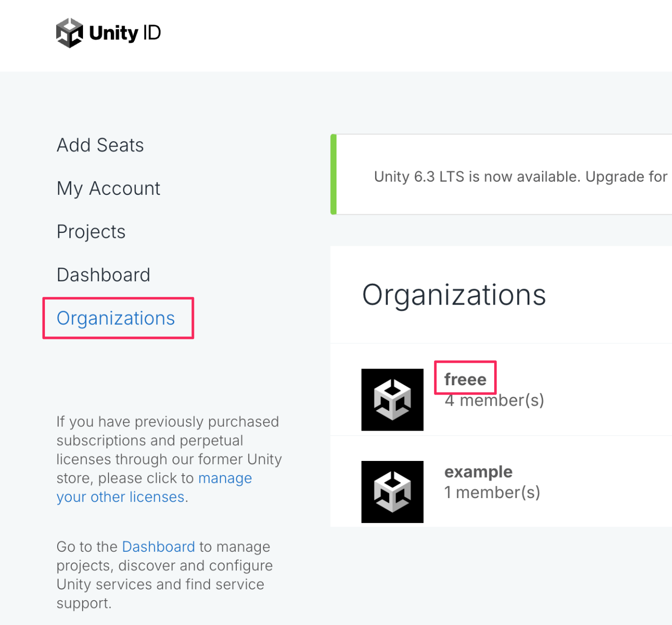Select Dashboard in the left navigation
Image resolution: width=672 pixels, height=625 pixels.
(104, 275)
